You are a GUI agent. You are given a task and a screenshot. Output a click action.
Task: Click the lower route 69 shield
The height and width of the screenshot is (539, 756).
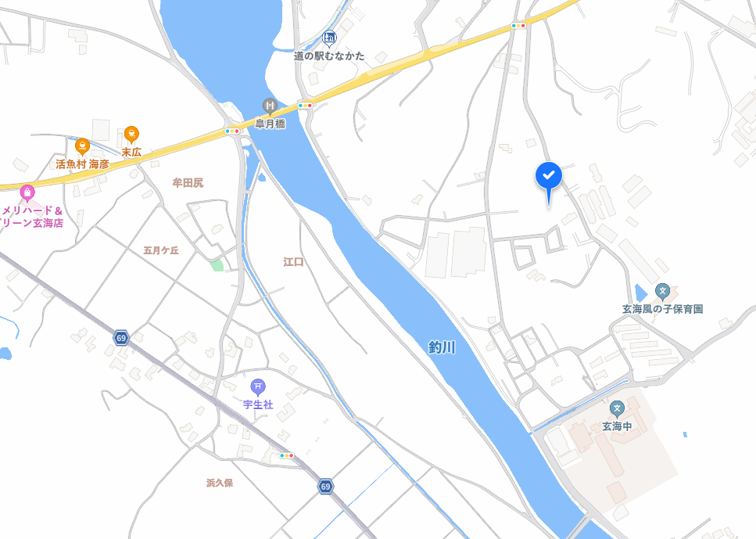coord(325,486)
